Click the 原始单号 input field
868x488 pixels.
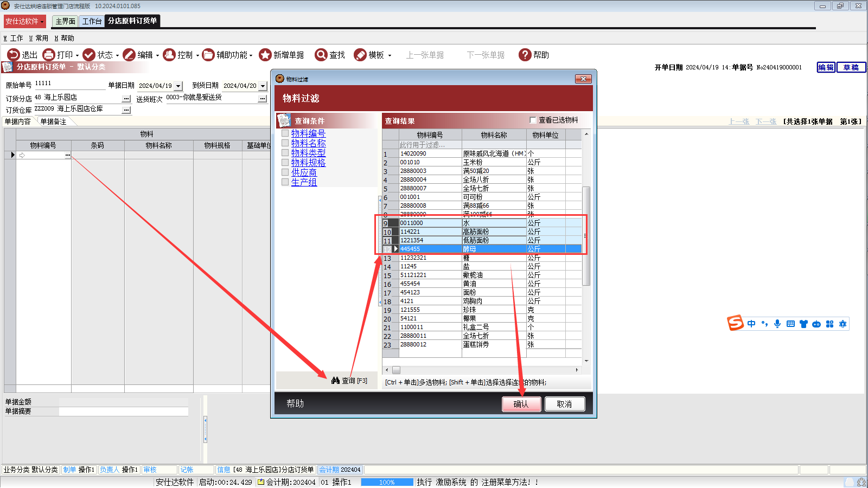(x=69, y=84)
